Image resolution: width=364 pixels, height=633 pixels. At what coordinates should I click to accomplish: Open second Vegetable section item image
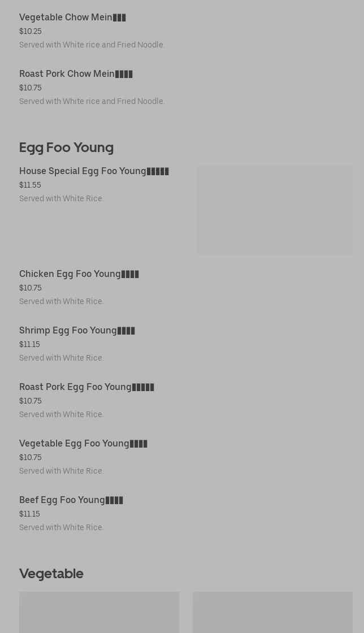point(273,613)
